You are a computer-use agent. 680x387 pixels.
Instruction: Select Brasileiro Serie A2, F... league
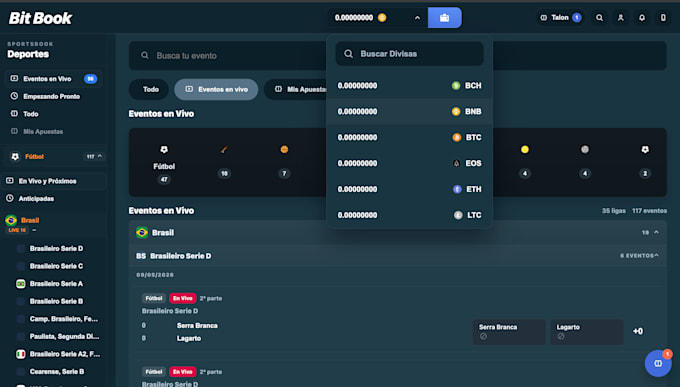pyautogui.click(x=64, y=354)
